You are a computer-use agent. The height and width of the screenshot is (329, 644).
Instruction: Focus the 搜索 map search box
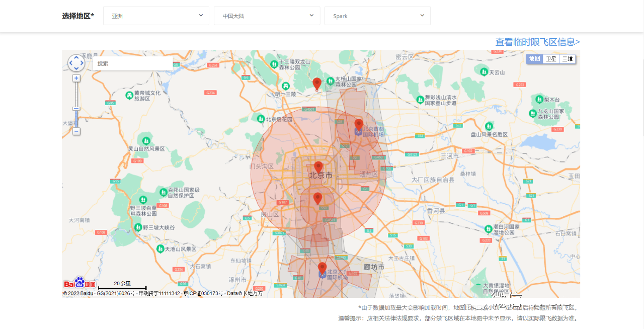tap(133, 64)
